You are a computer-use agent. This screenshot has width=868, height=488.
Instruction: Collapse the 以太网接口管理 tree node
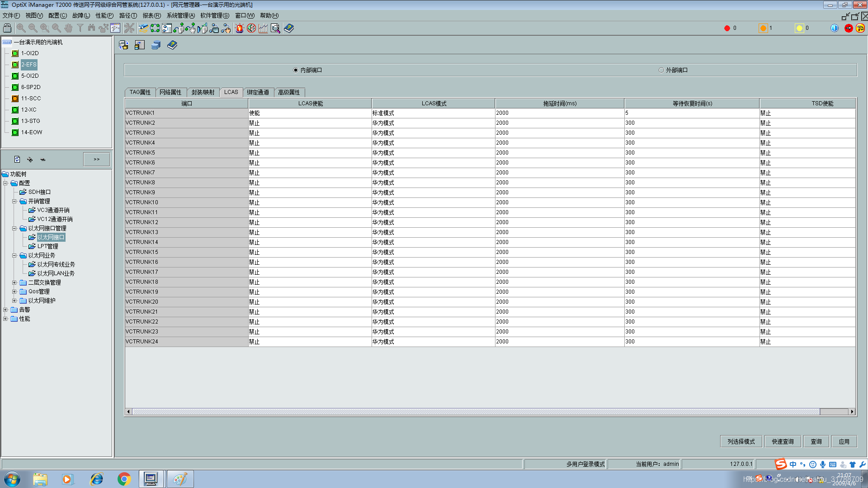tap(14, 228)
